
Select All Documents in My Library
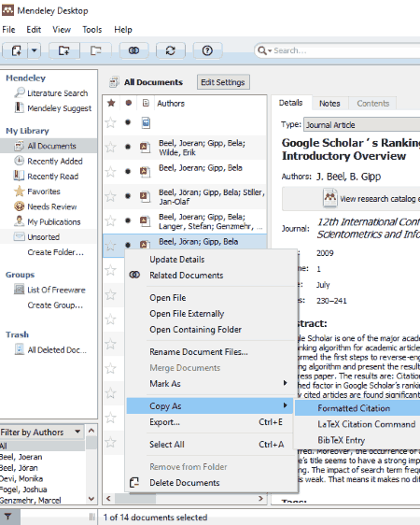49,146
